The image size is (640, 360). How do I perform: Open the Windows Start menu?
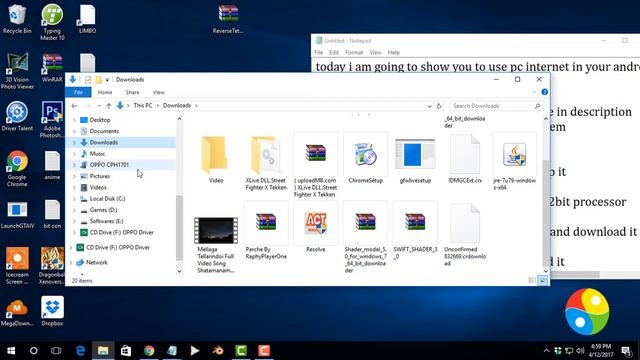pos(11,351)
